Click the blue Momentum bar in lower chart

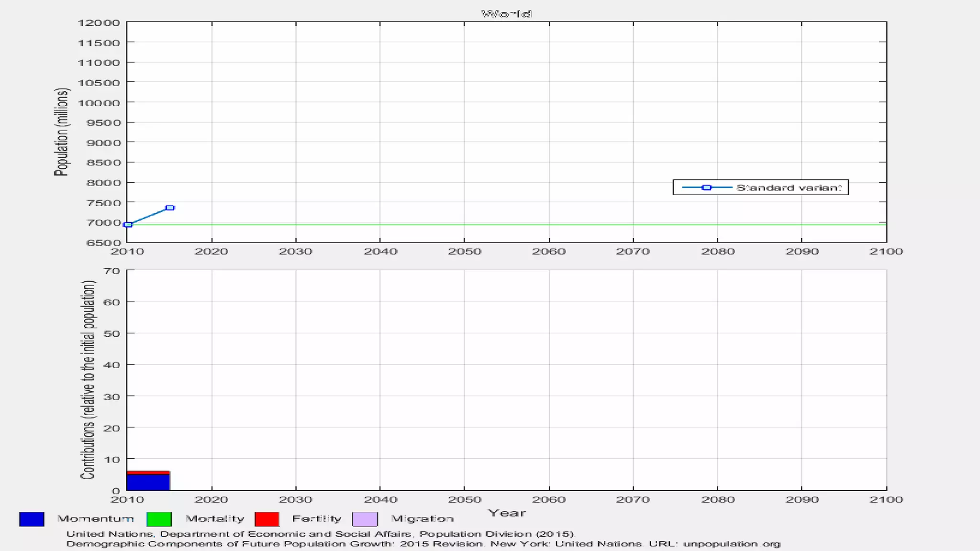click(x=148, y=482)
